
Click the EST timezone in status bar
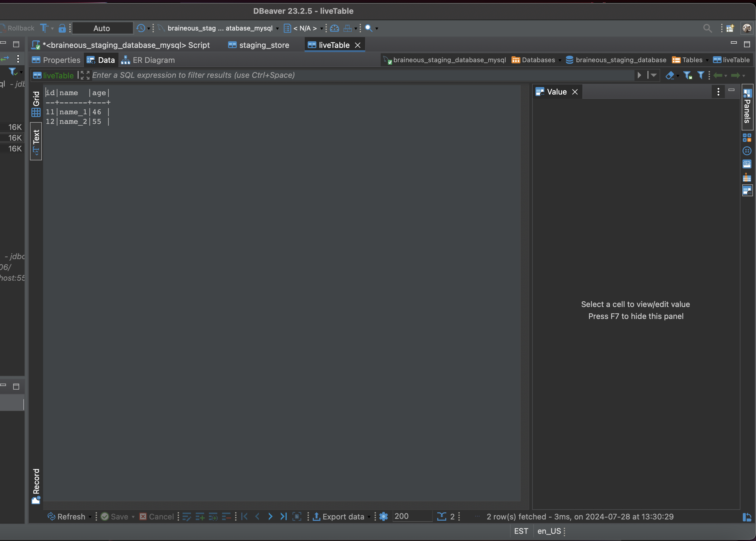[521, 531]
